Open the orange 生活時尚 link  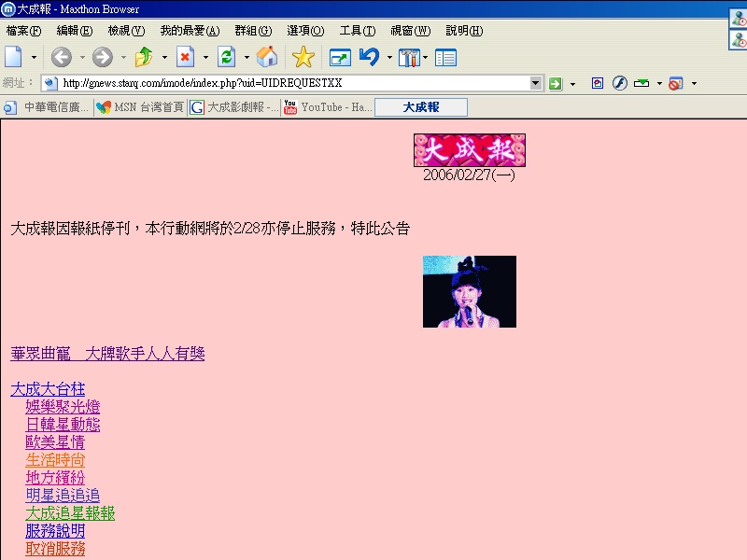coord(55,460)
